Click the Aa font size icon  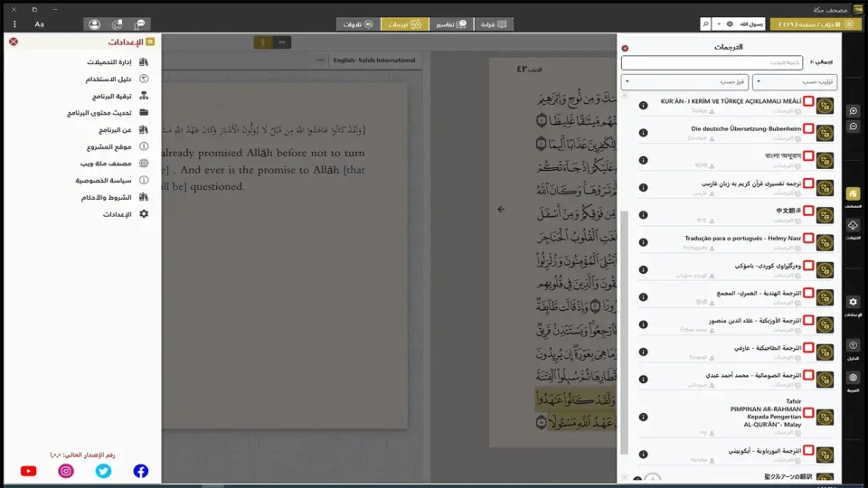(x=40, y=24)
